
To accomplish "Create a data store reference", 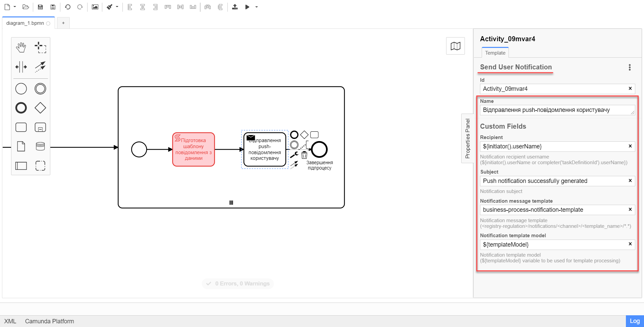I will (40, 146).
